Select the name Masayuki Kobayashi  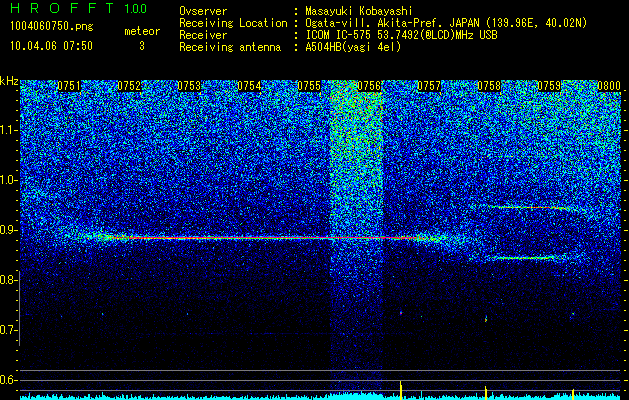click(358, 11)
